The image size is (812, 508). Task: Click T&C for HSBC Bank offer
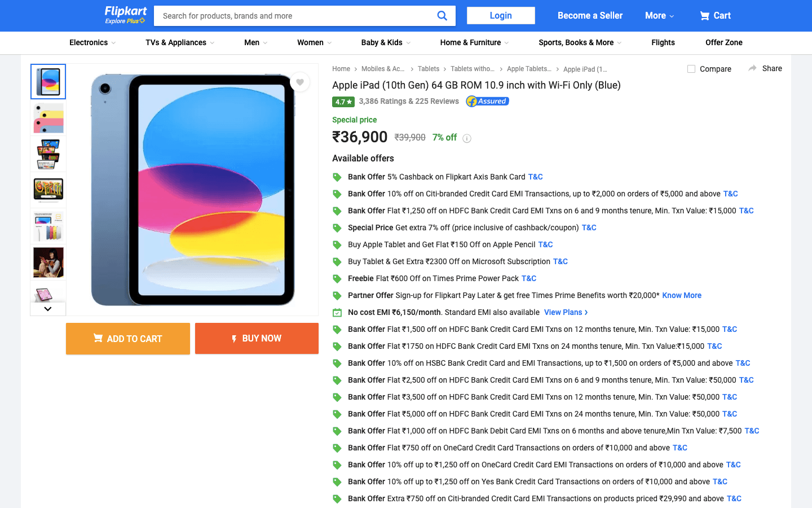click(743, 363)
